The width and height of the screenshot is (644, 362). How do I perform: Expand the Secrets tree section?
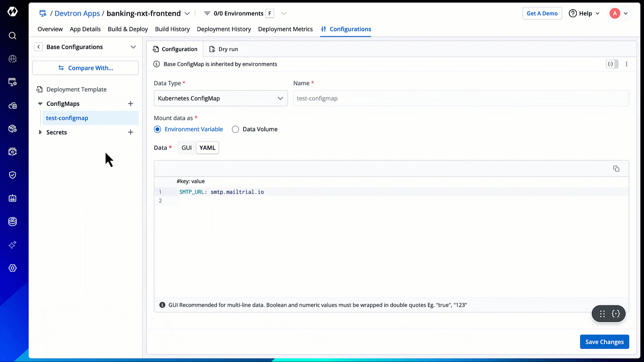click(x=40, y=132)
